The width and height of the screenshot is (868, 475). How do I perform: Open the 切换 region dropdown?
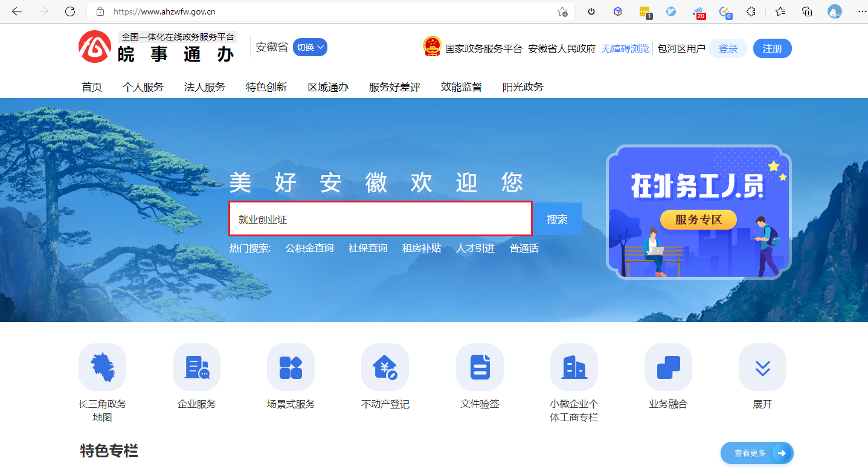[x=310, y=47]
